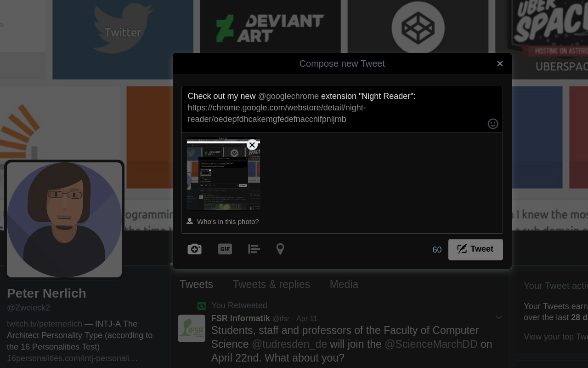588x368 pixels.
Task: Open the twitch.tv/peternerlich link
Action: (45, 324)
